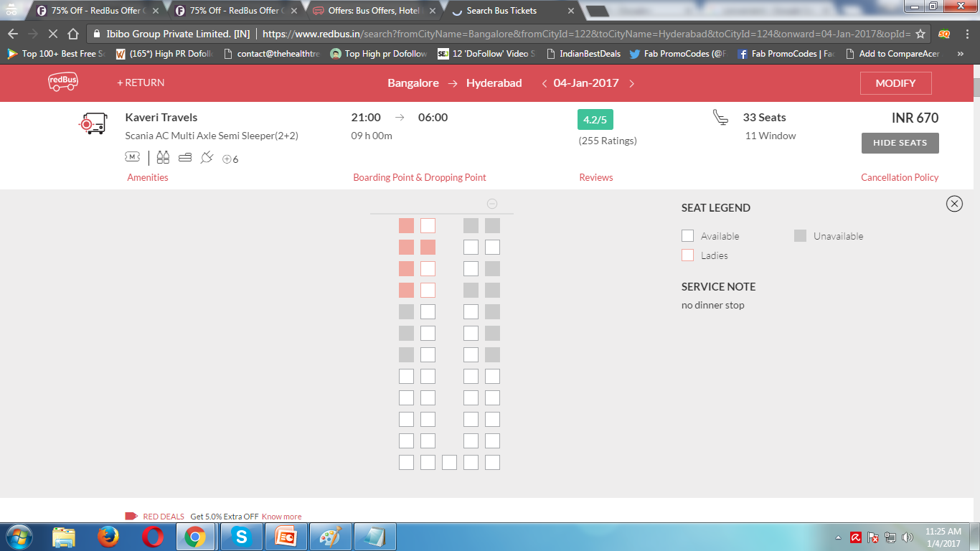Click the 4.2/5 rating badge
Screen dimensions: 980x551
595,119
